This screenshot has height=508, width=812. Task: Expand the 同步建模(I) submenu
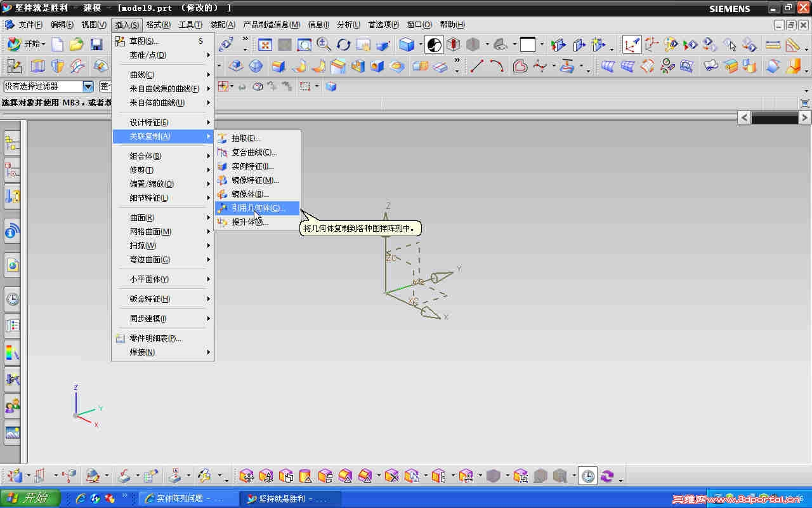163,319
